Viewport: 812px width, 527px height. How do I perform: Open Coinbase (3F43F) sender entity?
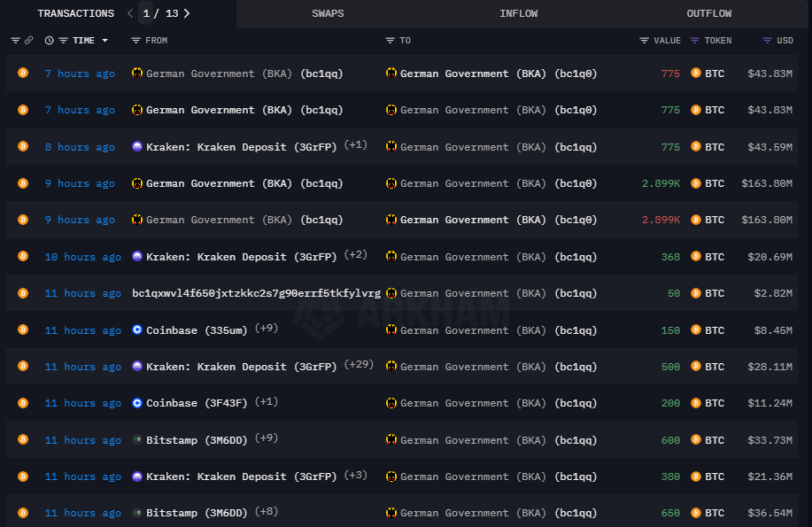[x=197, y=403]
